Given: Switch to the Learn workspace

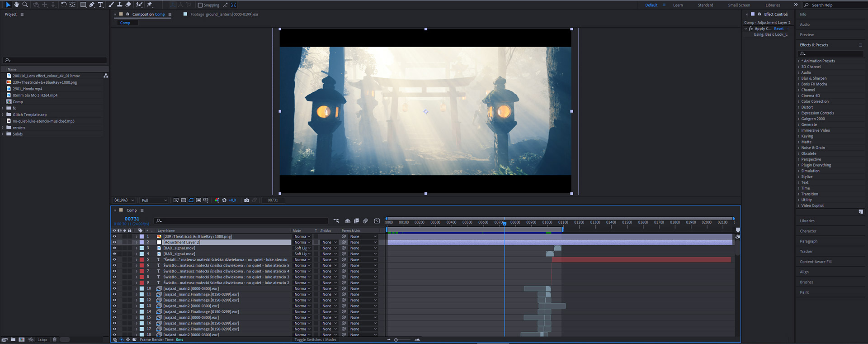Looking at the screenshot, I should point(678,5).
